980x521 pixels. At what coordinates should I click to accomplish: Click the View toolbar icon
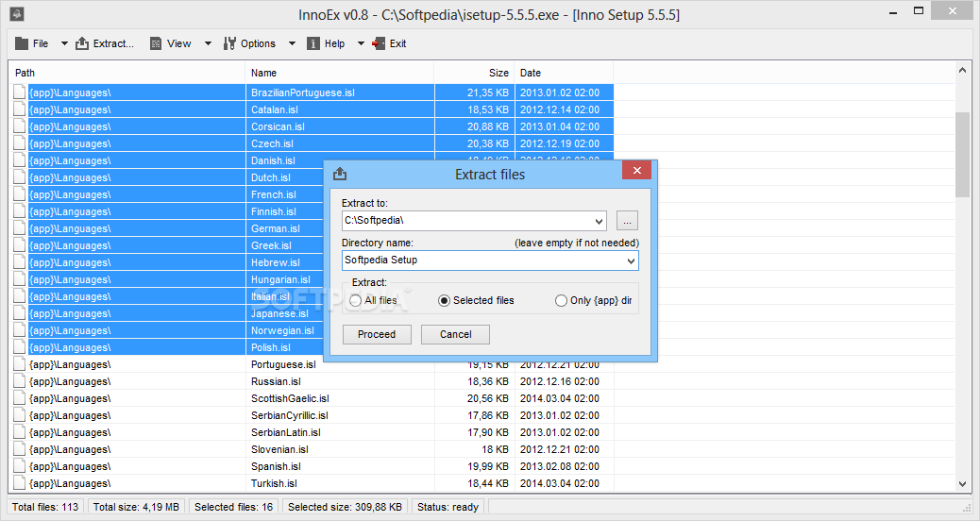coord(156,43)
